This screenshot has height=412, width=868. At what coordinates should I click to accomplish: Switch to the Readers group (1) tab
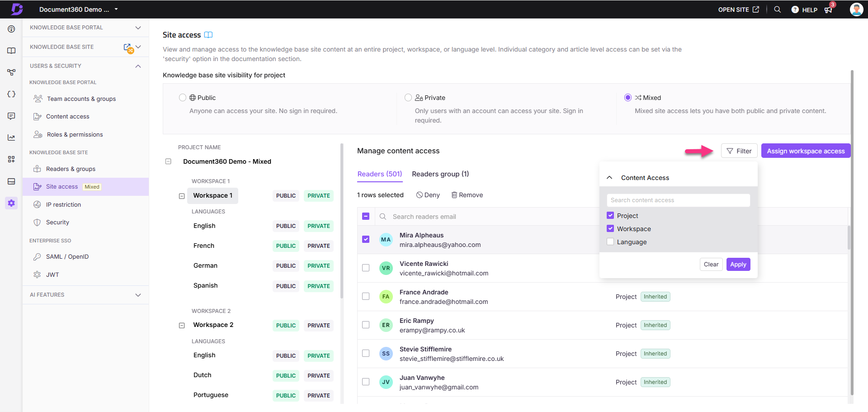tap(440, 174)
